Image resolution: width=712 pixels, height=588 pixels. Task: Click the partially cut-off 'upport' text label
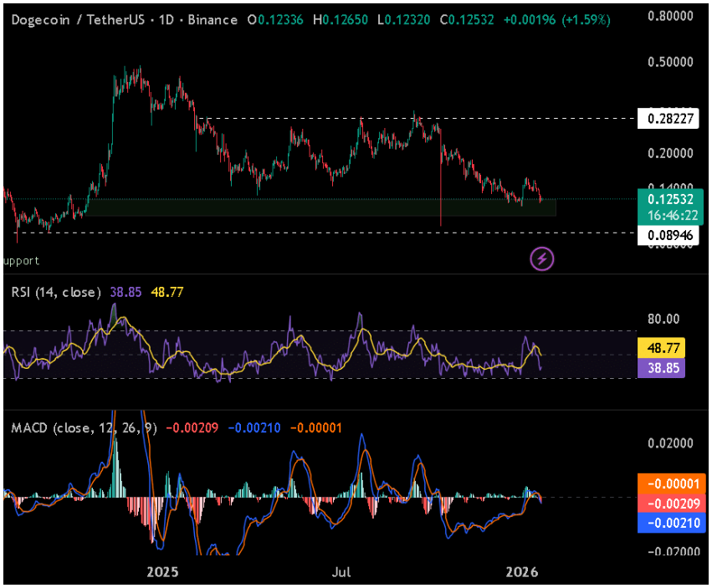(x=22, y=260)
